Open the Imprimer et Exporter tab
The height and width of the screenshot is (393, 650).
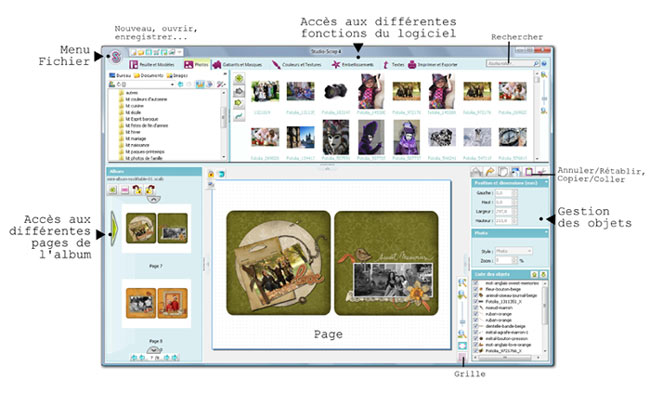click(x=433, y=65)
